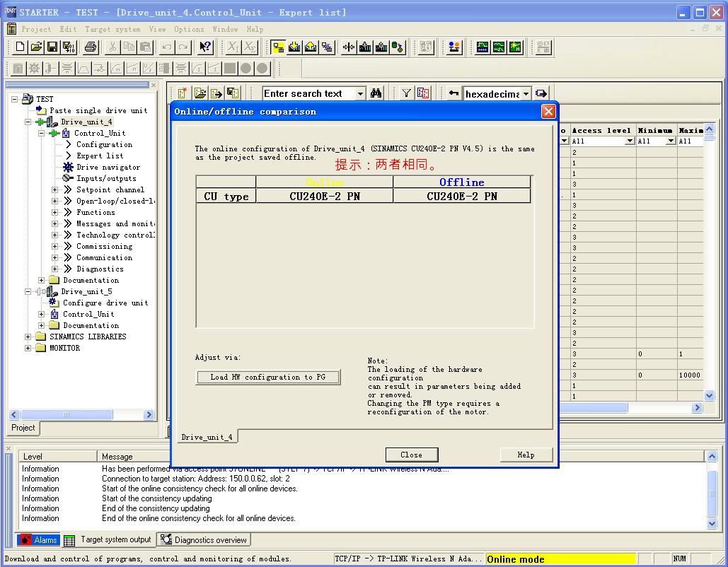Expand the Commissioning tree node
This screenshot has width=728, height=567.
coord(54,246)
